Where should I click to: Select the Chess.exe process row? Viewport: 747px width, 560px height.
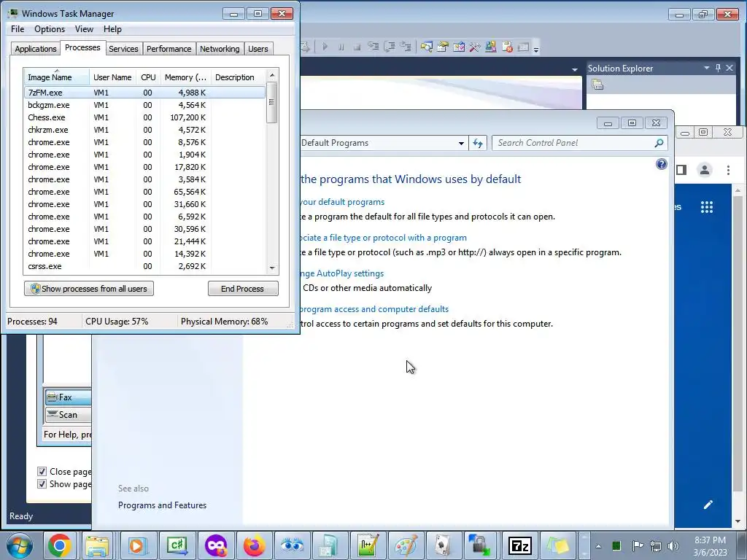tap(144, 117)
